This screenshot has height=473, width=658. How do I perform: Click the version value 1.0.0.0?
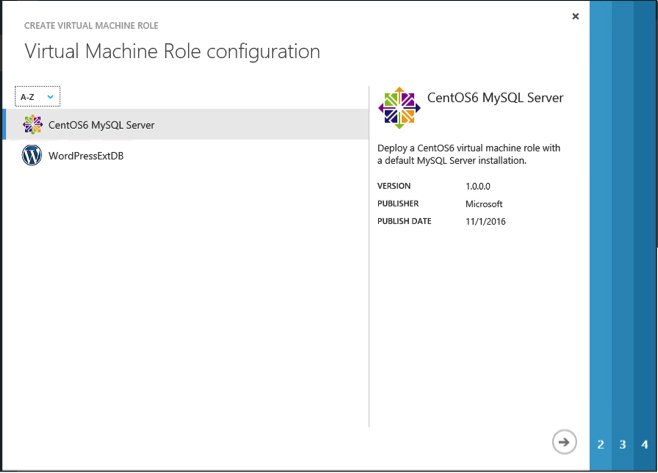[478, 186]
